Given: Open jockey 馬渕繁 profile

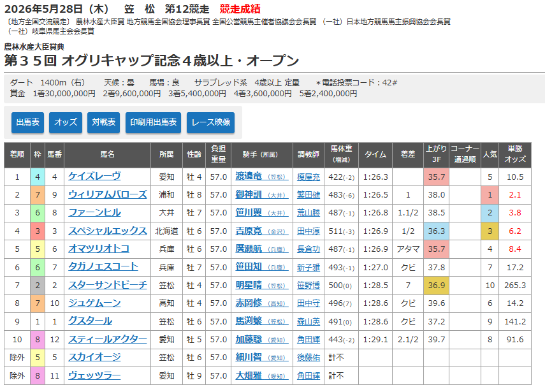Looking at the screenshot, I should coord(262,321).
